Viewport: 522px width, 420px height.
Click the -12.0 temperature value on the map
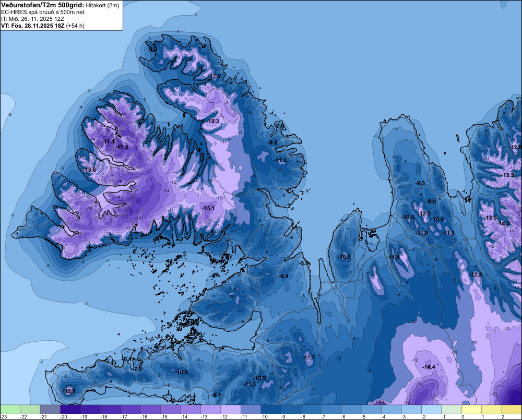213,77
